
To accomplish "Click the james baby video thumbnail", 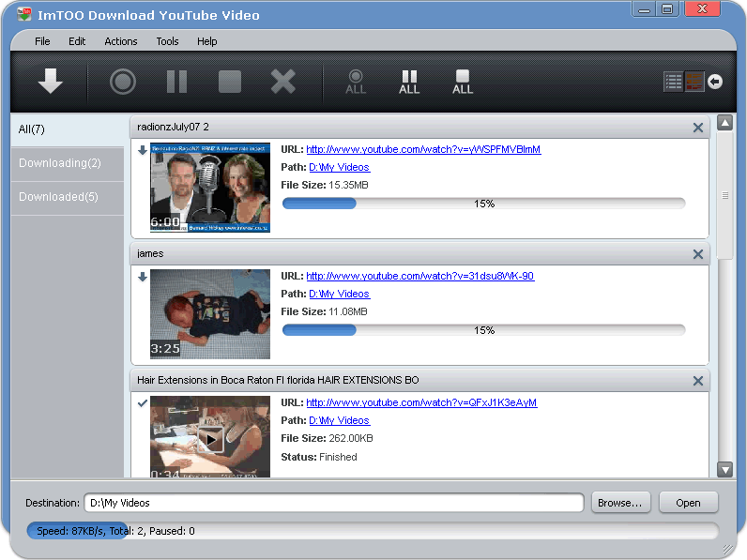I will pyautogui.click(x=210, y=314).
